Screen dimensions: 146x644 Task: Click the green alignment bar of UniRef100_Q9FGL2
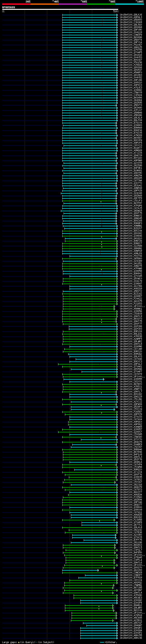(88, 364)
